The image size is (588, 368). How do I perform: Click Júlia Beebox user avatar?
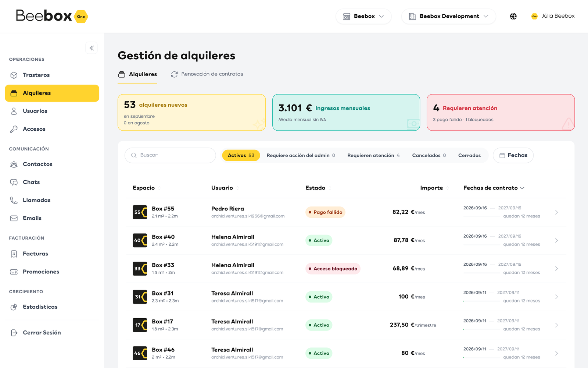coord(535,16)
